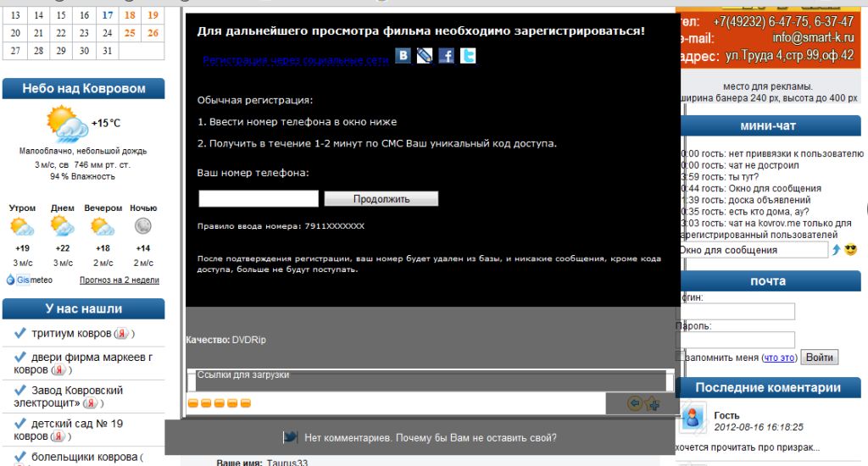
Task: Click the phone number input field
Action: tap(259, 199)
